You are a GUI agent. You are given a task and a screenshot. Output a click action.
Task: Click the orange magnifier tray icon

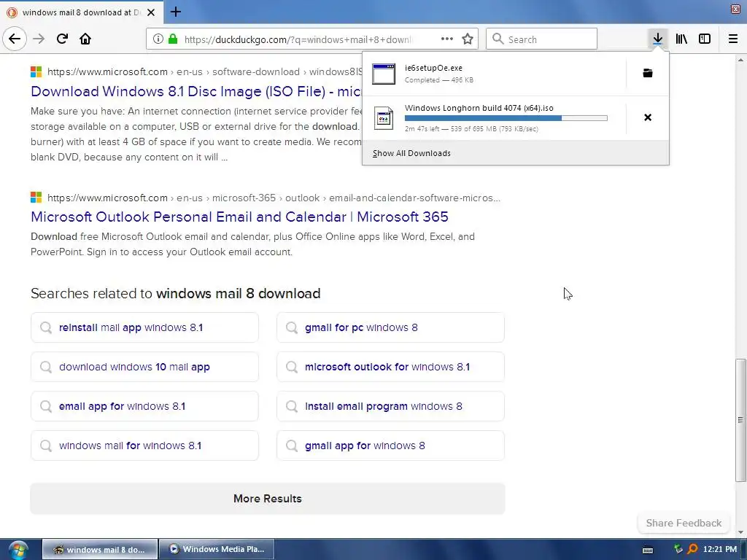[693, 550]
